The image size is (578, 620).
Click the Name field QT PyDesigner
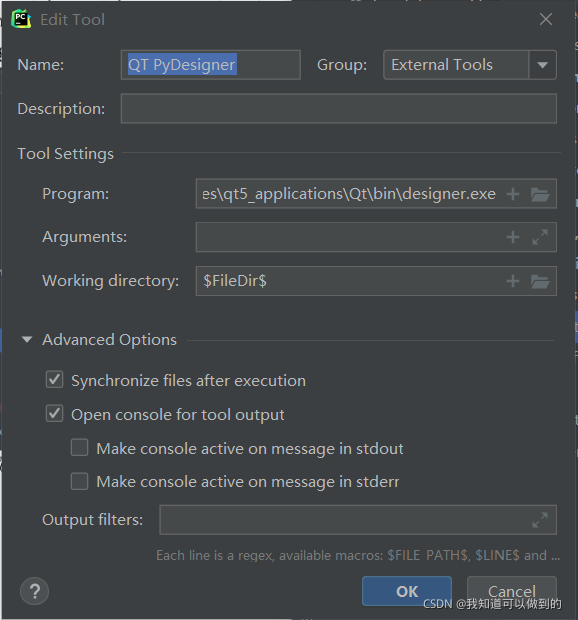pos(211,65)
